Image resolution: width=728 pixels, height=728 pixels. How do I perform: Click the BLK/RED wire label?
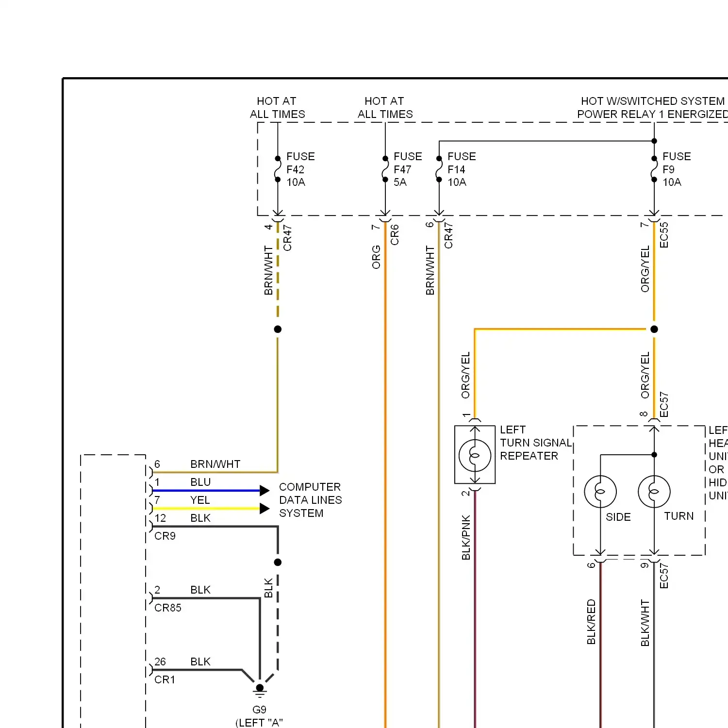(x=591, y=622)
